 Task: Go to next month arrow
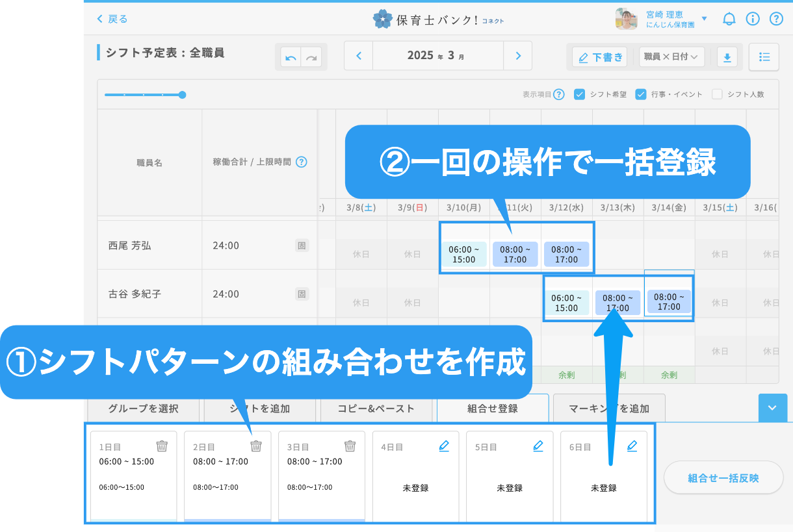coord(518,56)
